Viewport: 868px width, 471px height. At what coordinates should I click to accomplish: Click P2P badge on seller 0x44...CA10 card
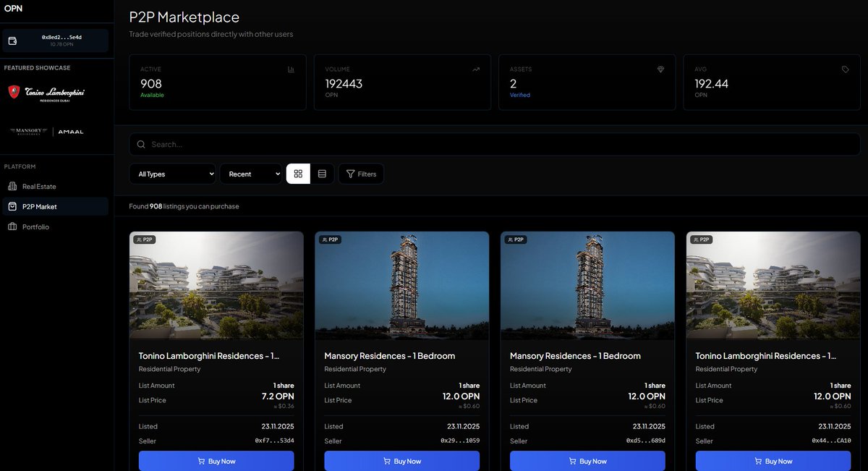[x=702, y=239]
